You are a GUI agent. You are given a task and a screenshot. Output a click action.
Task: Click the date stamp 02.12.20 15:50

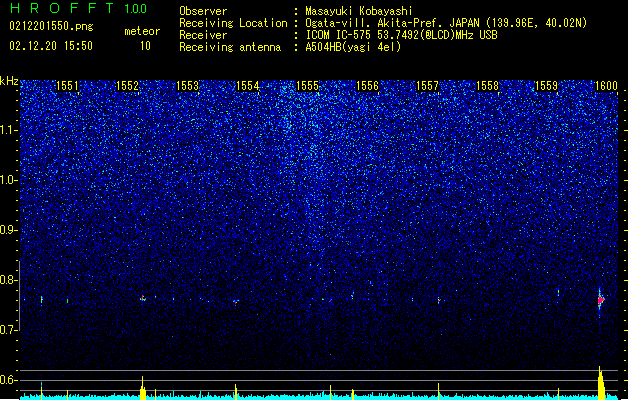click(x=51, y=46)
